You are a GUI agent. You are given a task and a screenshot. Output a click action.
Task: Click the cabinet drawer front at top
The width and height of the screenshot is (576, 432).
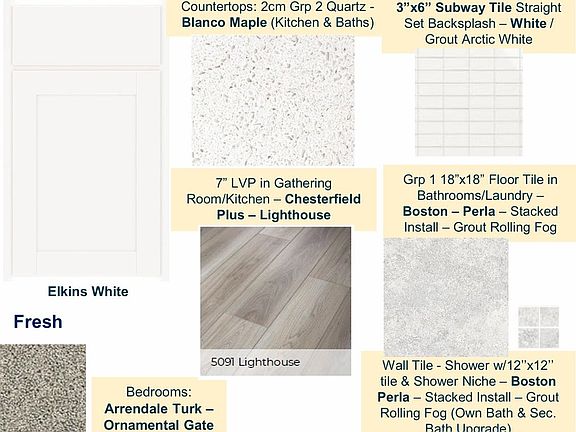click(86, 35)
